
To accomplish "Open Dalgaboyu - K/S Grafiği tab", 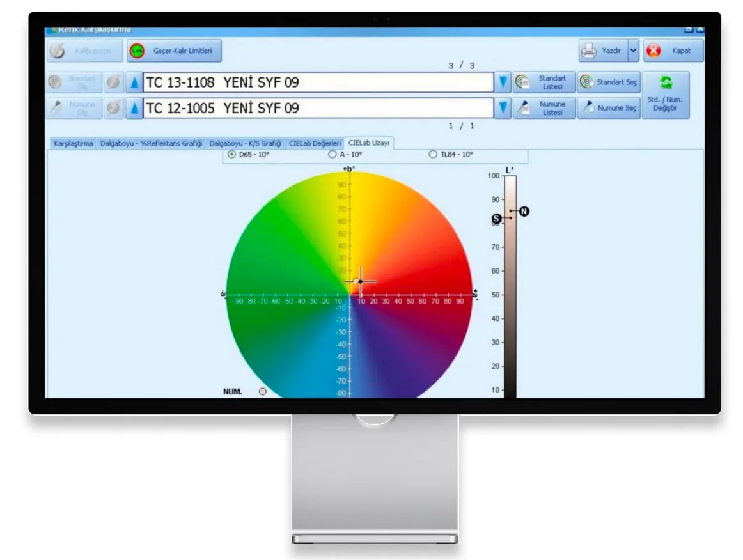I will 245,144.
